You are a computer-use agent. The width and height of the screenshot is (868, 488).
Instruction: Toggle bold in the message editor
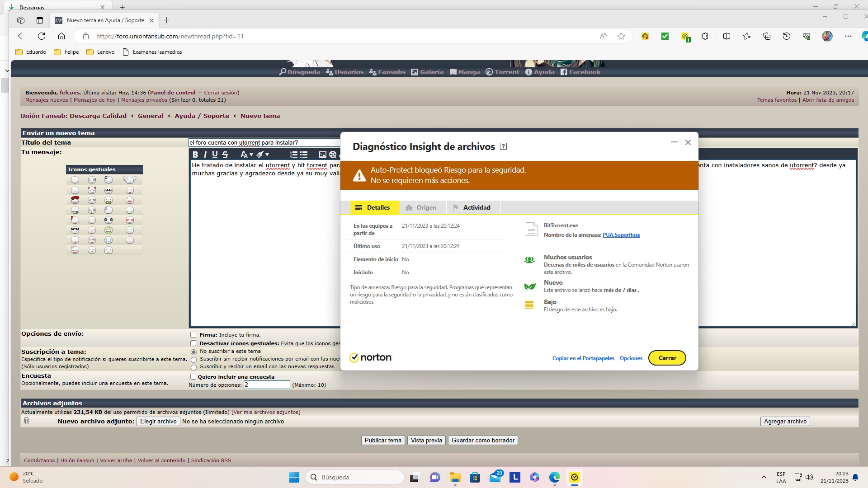[195, 155]
